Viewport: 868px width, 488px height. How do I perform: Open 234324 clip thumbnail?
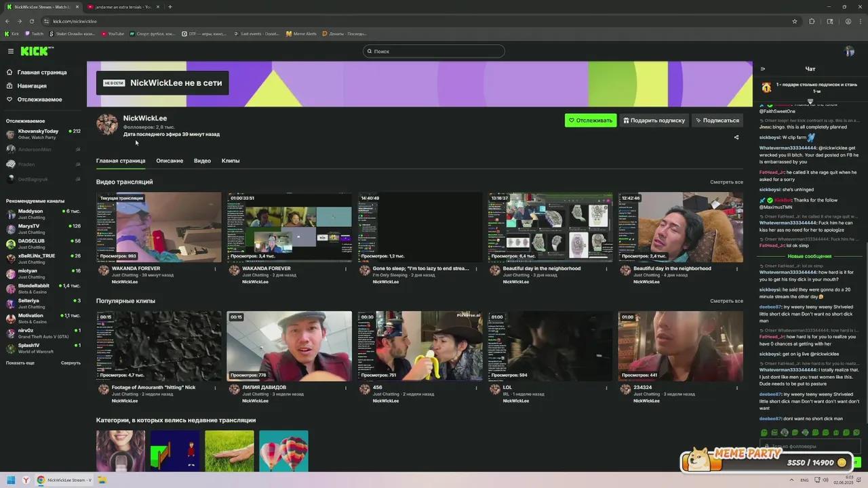tap(680, 346)
